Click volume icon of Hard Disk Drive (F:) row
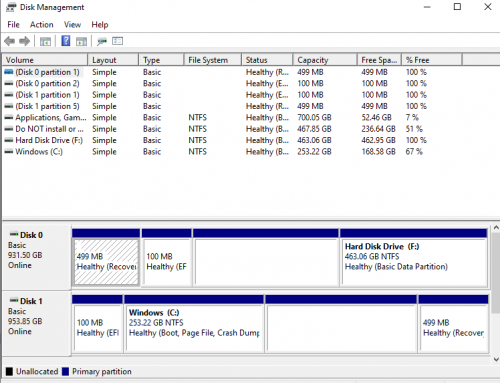Viewport: 500px width, 383px height. click(9, 140)
